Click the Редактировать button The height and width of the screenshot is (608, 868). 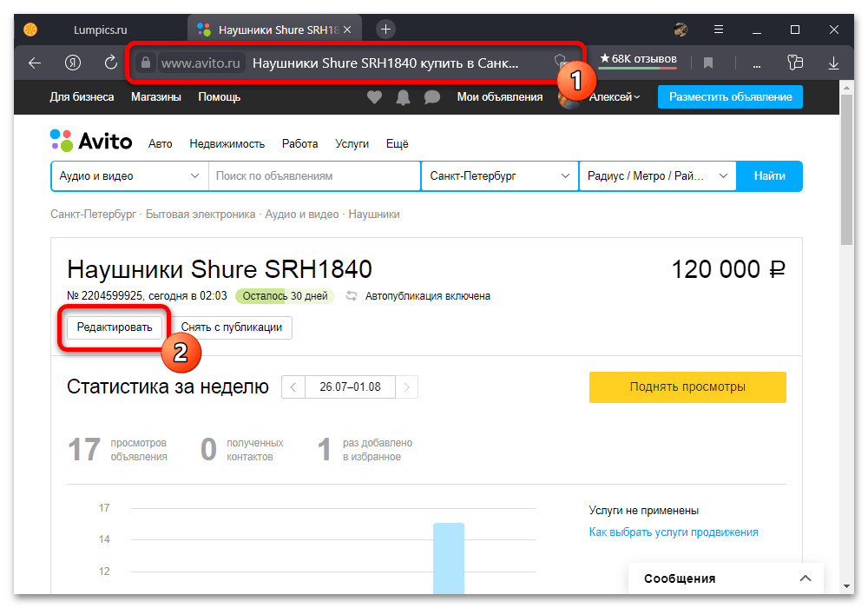click(115, 327)
